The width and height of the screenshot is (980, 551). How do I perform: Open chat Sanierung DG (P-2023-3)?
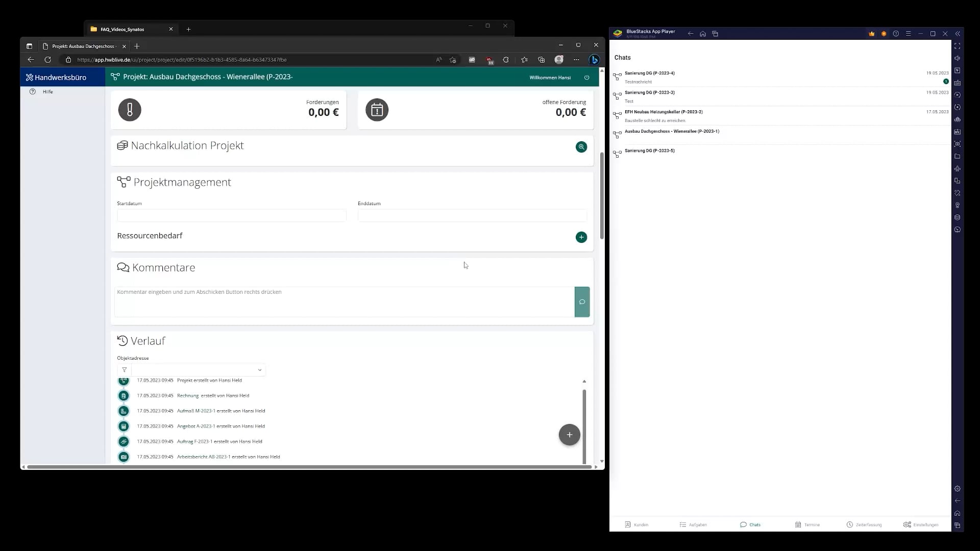(780, 96)
